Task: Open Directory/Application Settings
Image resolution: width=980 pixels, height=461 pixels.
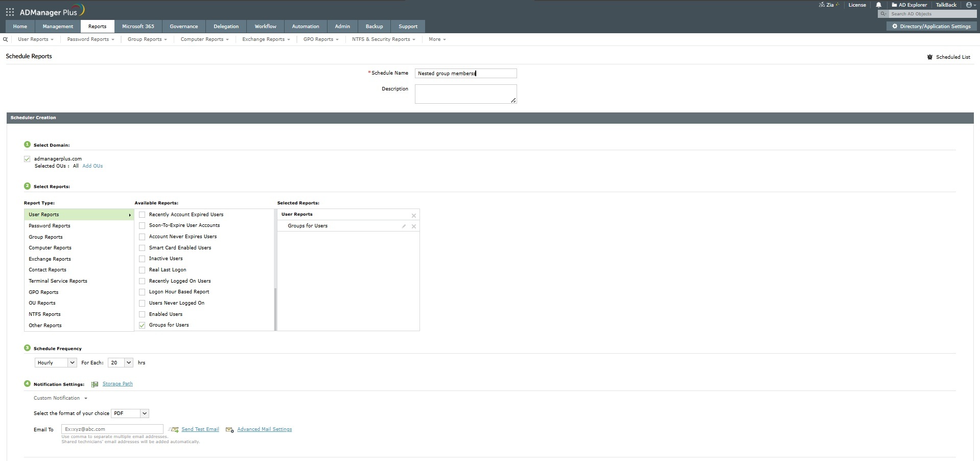Action: coord(931,26)
